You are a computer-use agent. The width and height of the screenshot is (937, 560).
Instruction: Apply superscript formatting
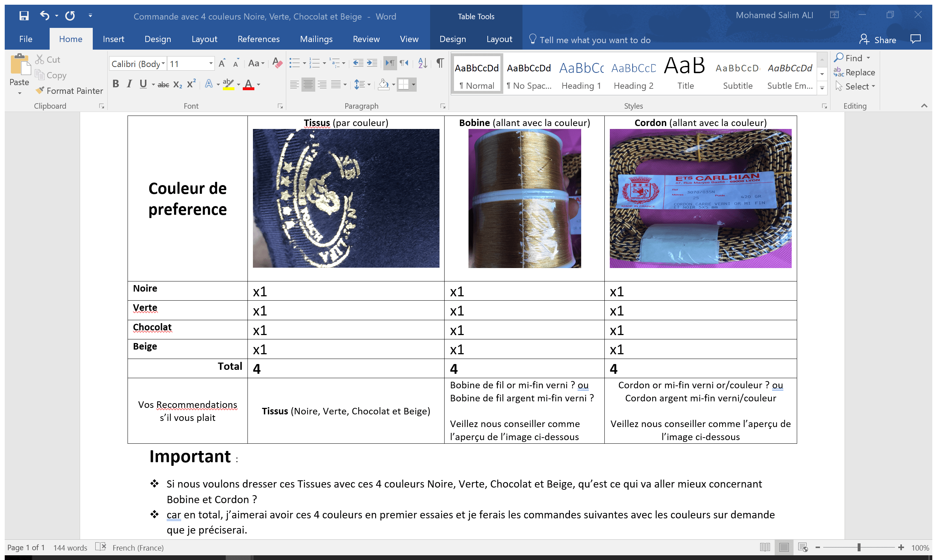191,84
